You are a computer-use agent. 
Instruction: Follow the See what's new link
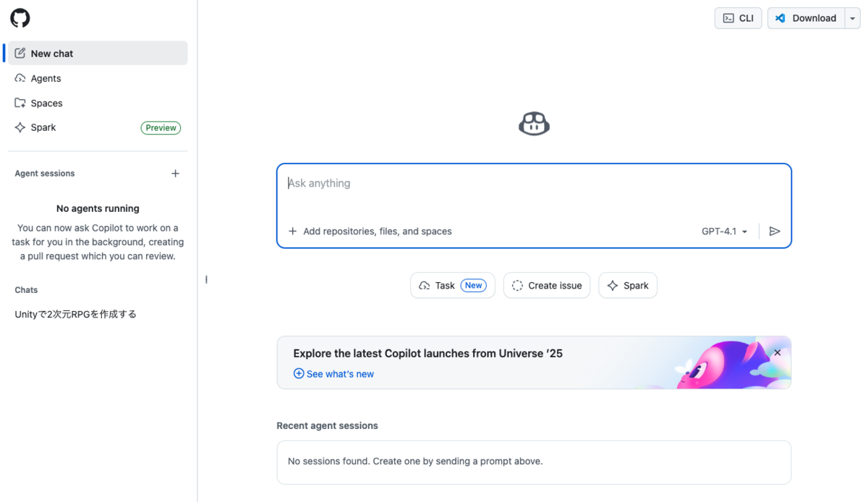pyautogui.click(x=333, y=374)
